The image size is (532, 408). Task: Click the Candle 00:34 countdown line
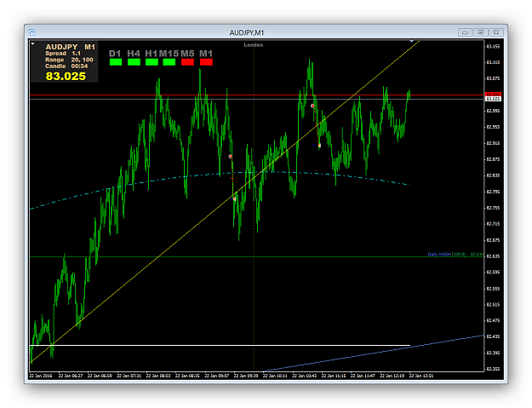coord(66,66)
